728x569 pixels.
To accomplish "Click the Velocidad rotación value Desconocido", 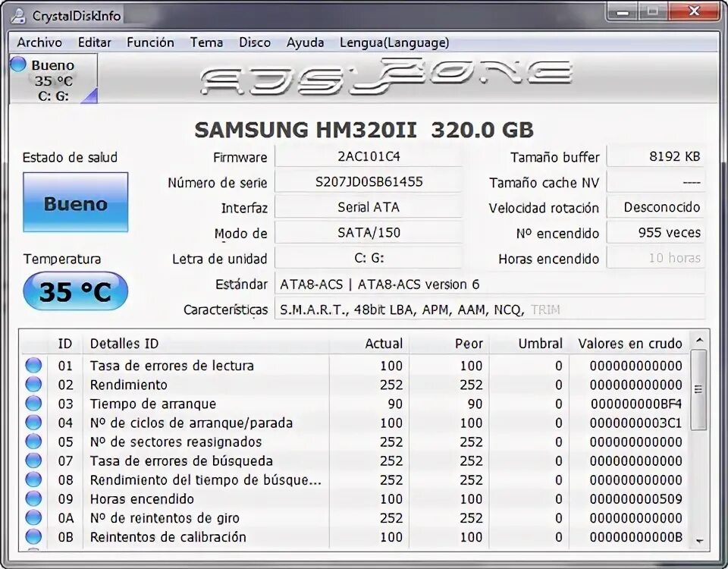I will pos(655,207).
